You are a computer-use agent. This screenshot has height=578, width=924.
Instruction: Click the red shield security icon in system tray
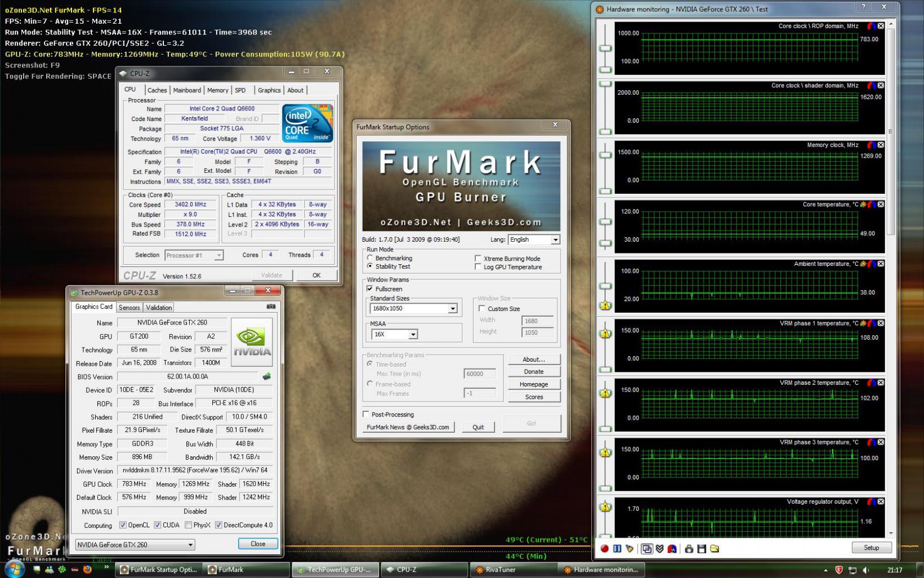[x=839, y=570]
